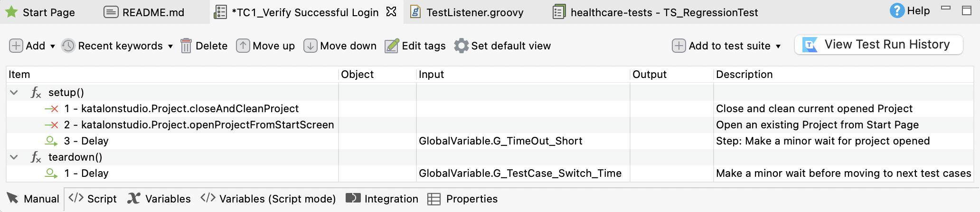Select the openProjectFromStartScreen step
The image size is (980, 212).
(207, 125)
